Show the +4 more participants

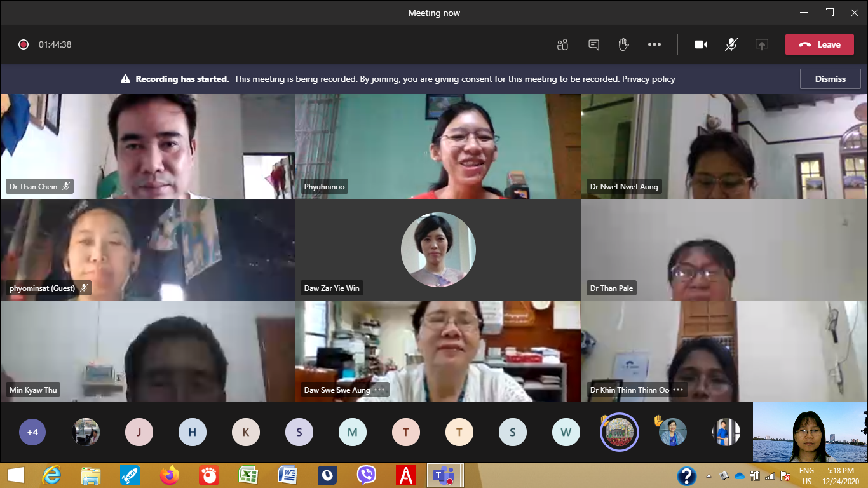[32, 432]
